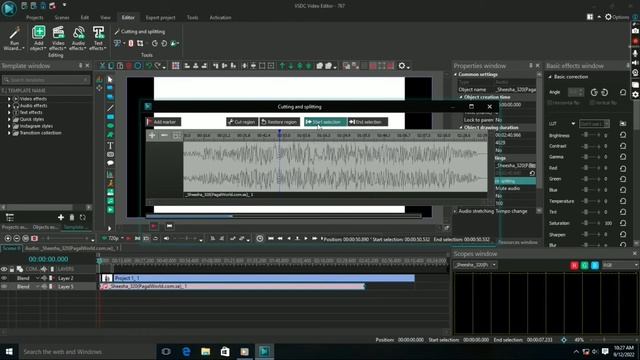This screenshot has width=640, height=360.
Task: Click the Add marker button
Action: 163,122
